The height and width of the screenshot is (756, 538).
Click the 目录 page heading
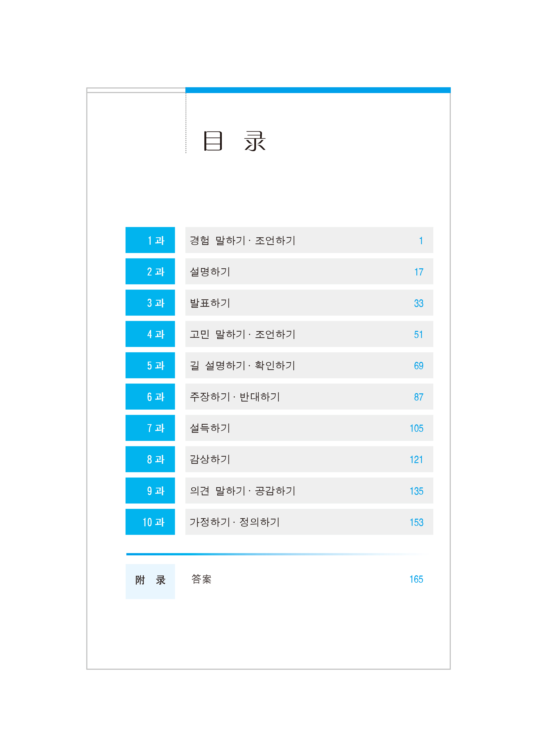click(234, 141)
